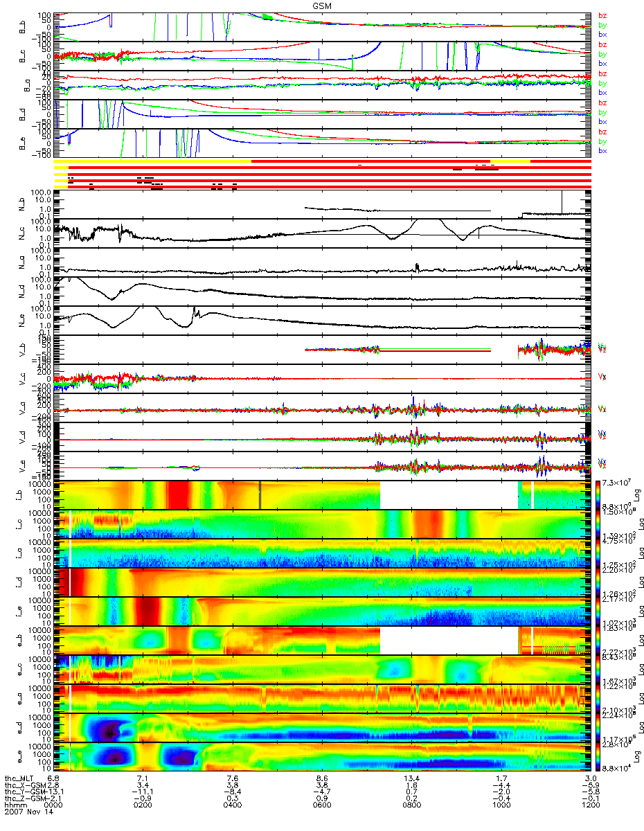The image size is (644, 831).
Task: Click the N_c density axis label
Action: (x=22, y=233)
